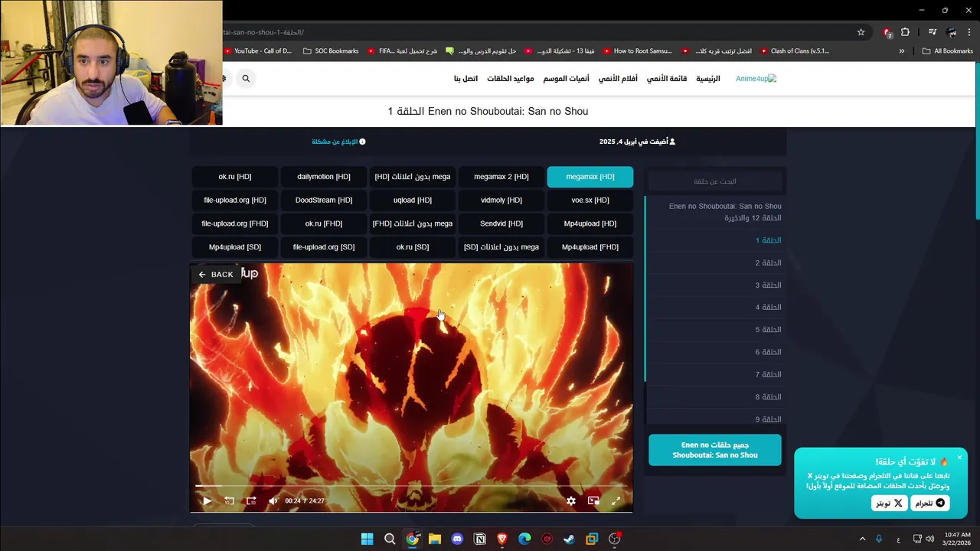The height and width of the screenshot is (551, 980).
Task: Open the media control icon in Chrome toolbar
Action: click(x=932, y=32)
